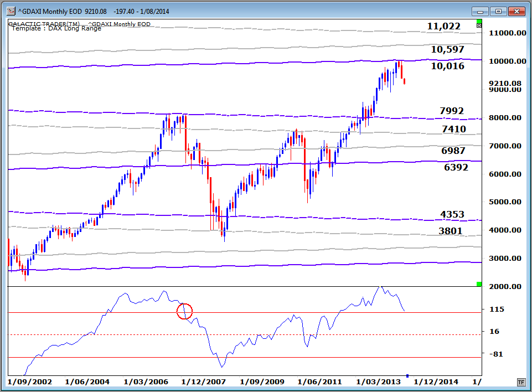Click the blue marker on the date axis
This screenshot has width=532, height=392.
coord(407,376)
